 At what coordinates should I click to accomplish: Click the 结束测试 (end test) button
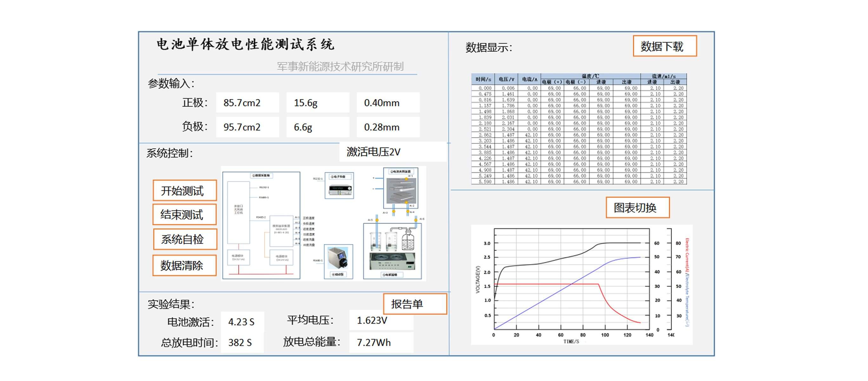pos(184,215)
